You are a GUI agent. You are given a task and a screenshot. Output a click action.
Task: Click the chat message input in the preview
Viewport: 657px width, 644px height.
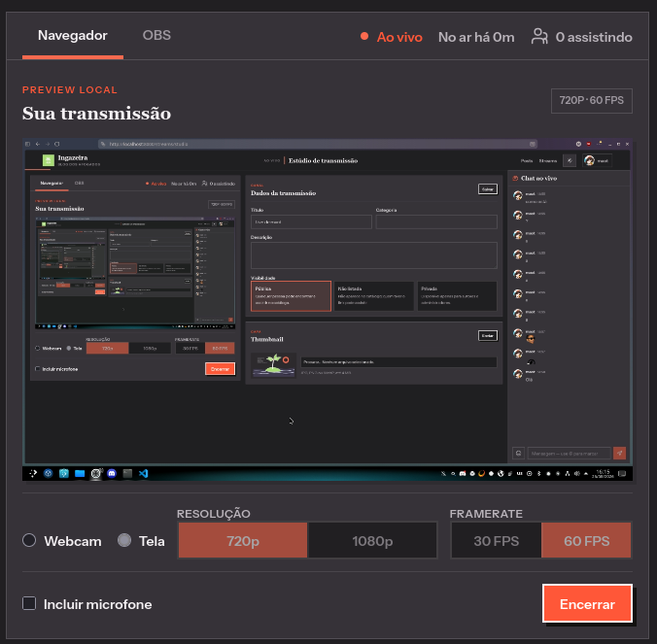tap(569, 453)
